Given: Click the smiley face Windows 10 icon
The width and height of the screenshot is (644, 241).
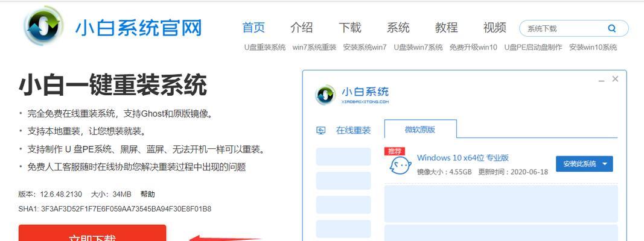Looking at the screenshot, I should (x=400, y=166).
